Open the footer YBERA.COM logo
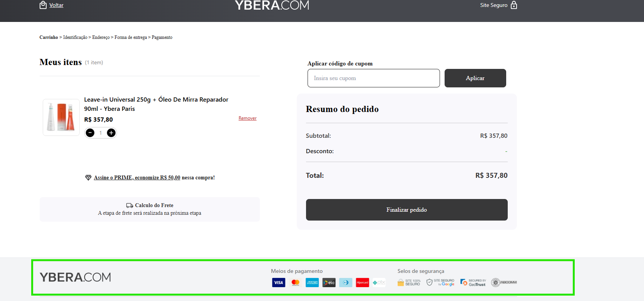 tap(75, 277)
